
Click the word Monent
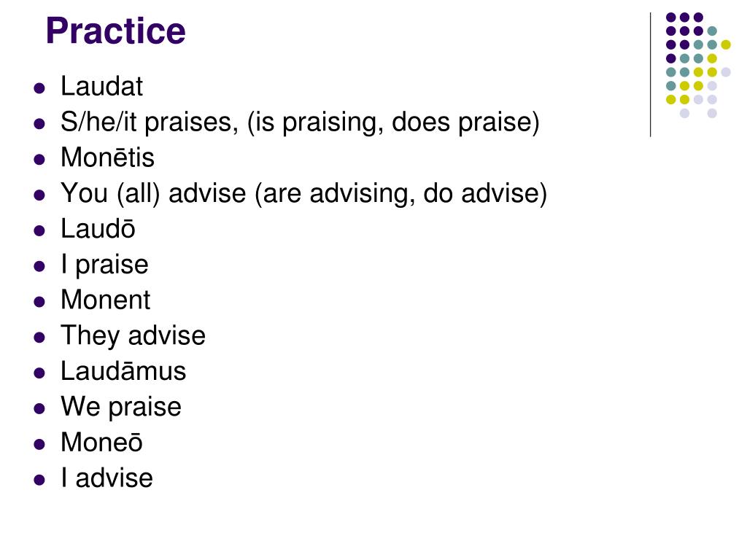point(106,300)
